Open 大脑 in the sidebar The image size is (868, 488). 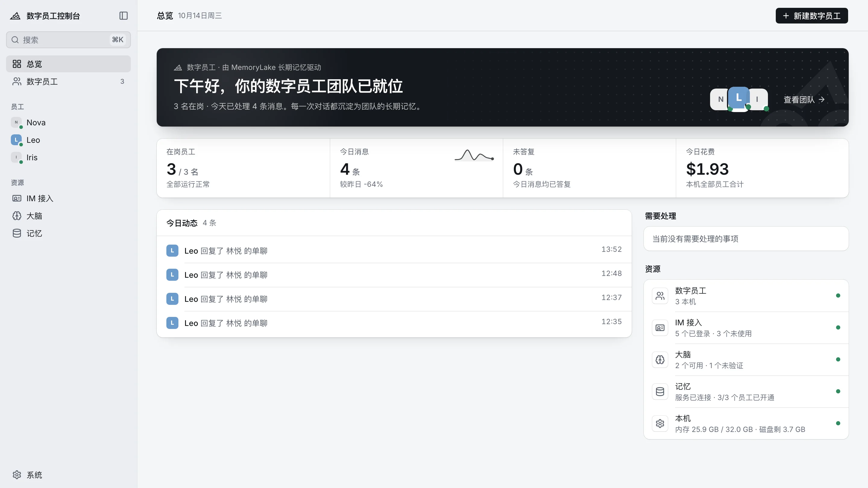point(68,216)
